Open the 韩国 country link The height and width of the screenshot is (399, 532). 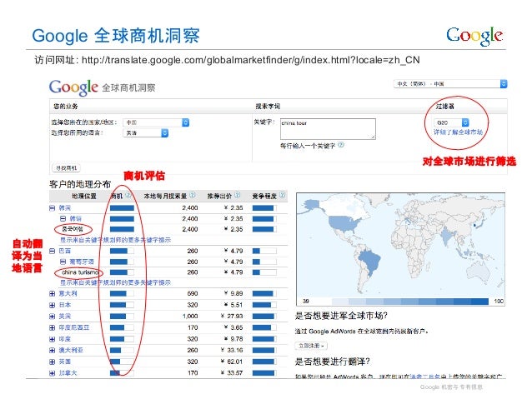click(x=65, y=207)
